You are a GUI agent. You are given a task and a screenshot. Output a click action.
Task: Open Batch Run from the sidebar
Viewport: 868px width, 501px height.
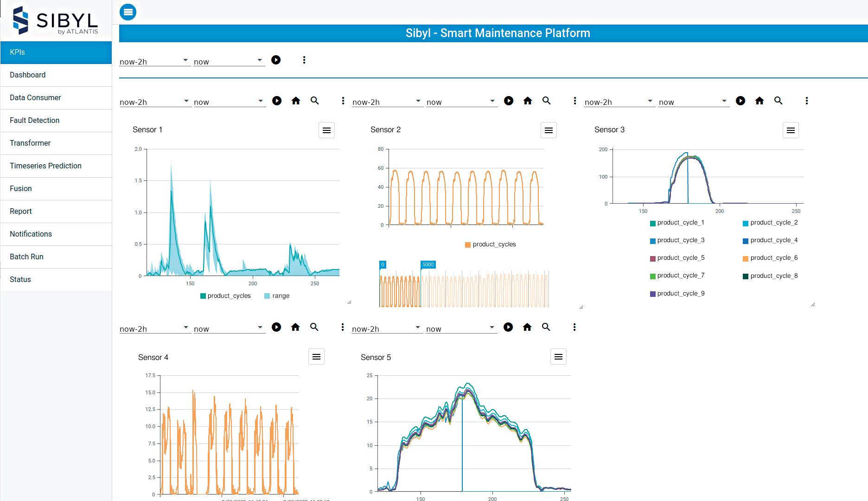[56, 257]
